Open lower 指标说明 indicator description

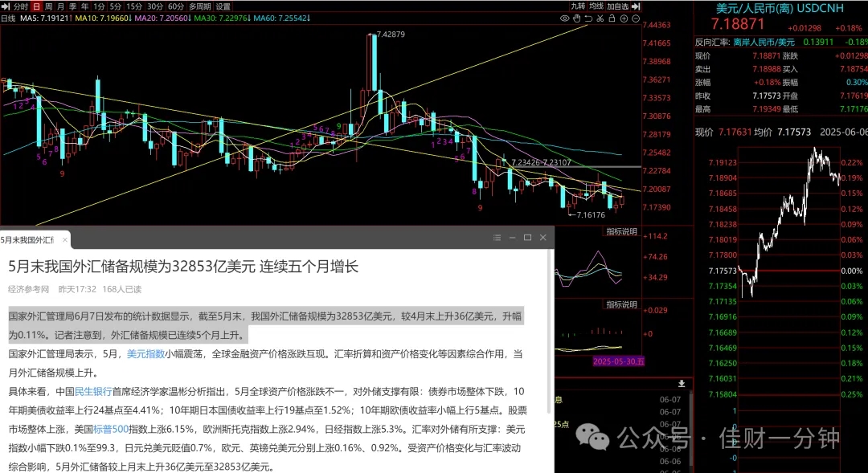621,305
